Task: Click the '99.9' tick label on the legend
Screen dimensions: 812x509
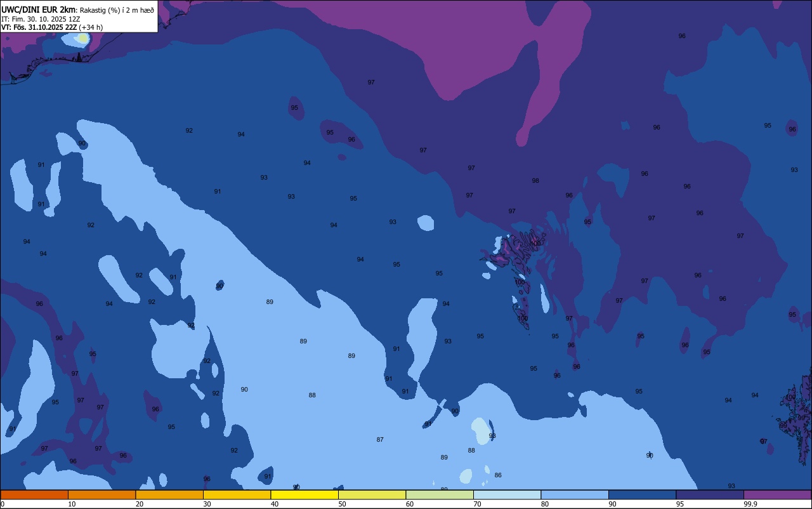Action: point(751,504)
